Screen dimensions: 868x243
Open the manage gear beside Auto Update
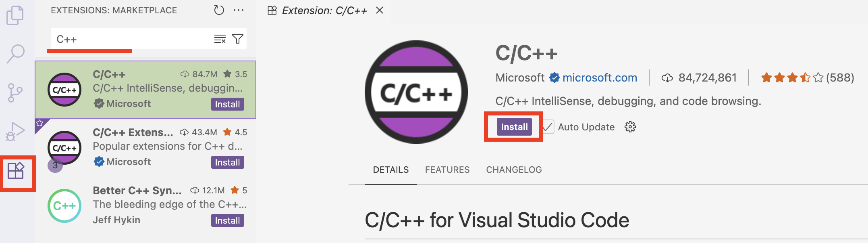[630, 127]
